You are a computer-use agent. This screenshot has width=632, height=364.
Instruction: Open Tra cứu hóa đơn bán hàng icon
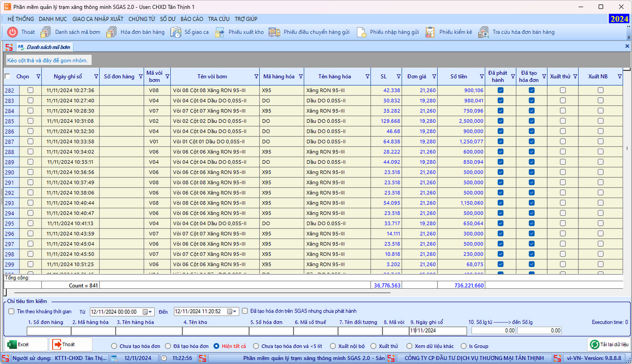click(483, 32)
